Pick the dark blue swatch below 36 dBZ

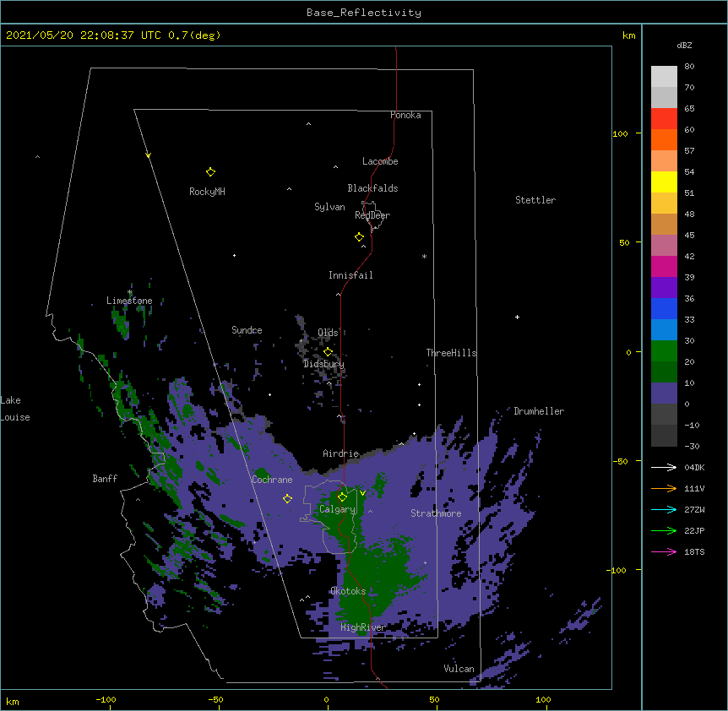click(x=664, y=308)
